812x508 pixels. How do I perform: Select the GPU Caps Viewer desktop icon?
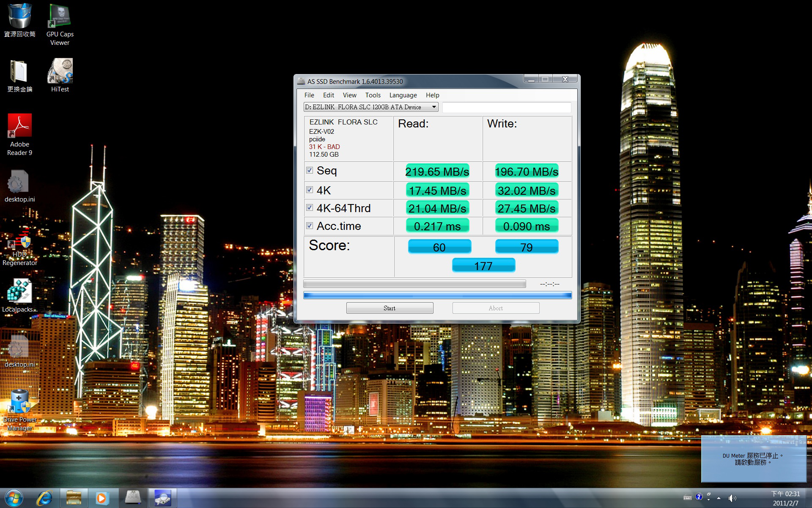(x=60, y=25)
